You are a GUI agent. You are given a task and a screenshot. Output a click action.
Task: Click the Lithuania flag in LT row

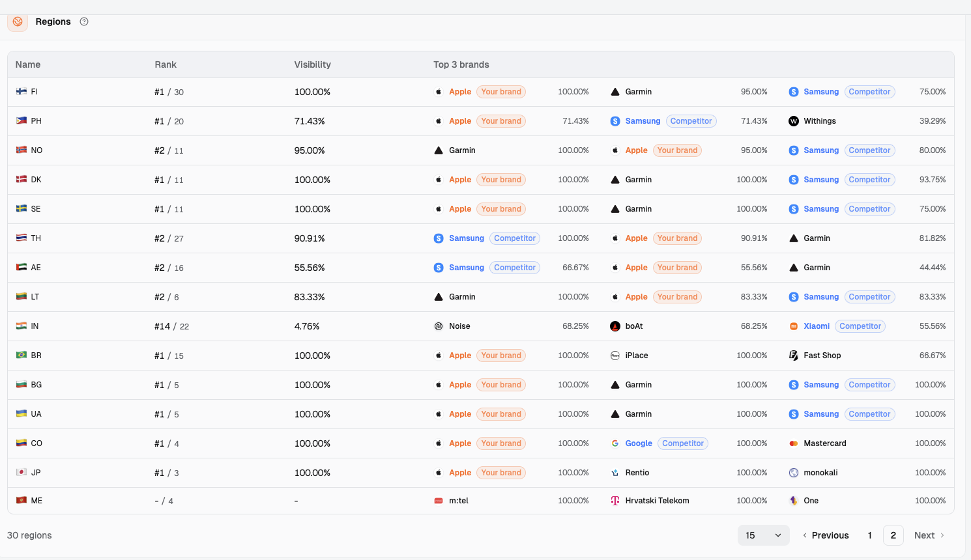(x=22, y=297)
